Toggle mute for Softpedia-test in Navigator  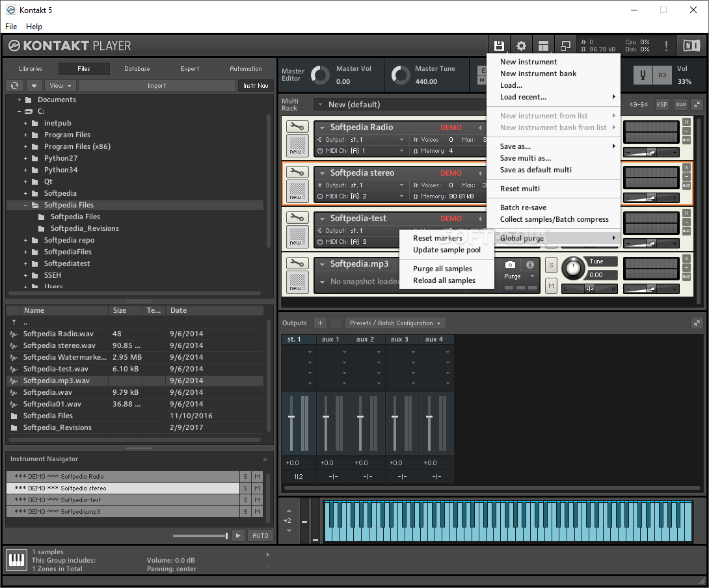257,500
